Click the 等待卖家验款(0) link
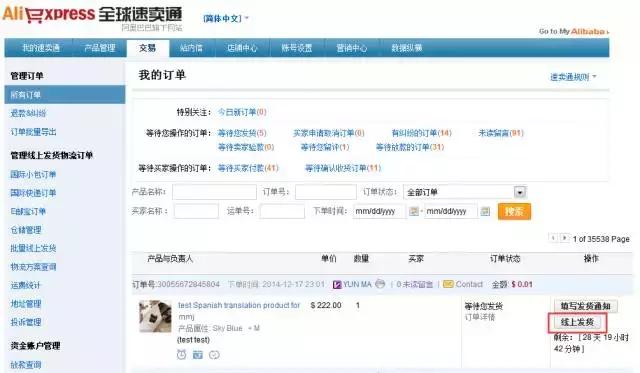Image resolution: width=640 pixels, height=373 pixels. click(x=246, y=147)
